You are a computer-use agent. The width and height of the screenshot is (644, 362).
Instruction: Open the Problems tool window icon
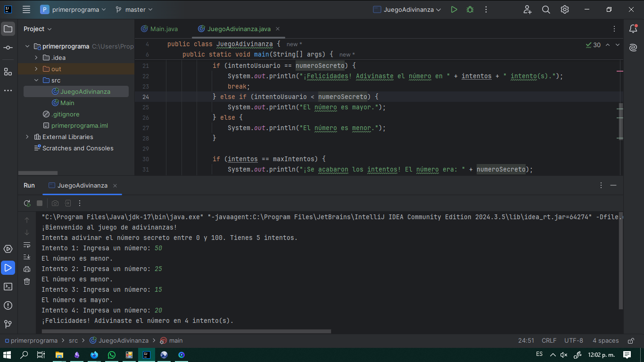[x=8, y=305]
